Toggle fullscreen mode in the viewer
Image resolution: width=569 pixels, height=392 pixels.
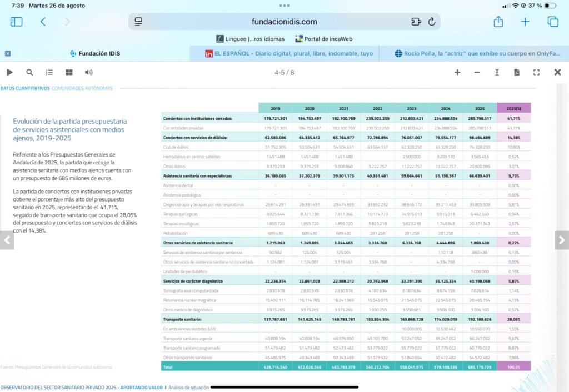point(536,72)
